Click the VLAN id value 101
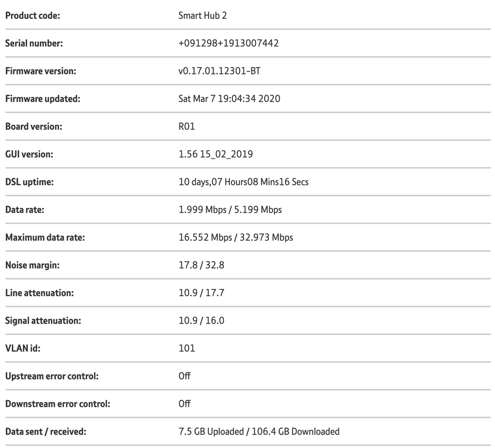 click(186, 348)
